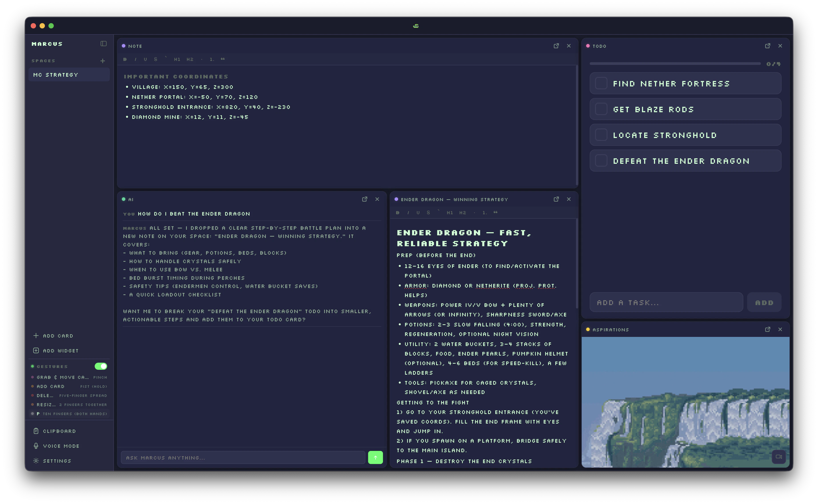This screenshot has width=818, height=504.
Task: Pop out the Todo card to a window
Action: [x=768, y=46]
